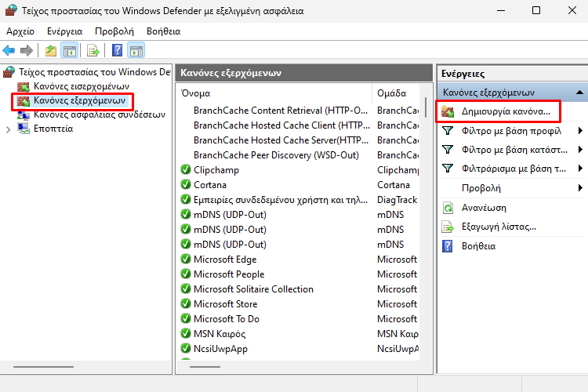Click the Back arrow toolbar icon
This screenshot has width=588, height=392.
(x=9, y=50)
